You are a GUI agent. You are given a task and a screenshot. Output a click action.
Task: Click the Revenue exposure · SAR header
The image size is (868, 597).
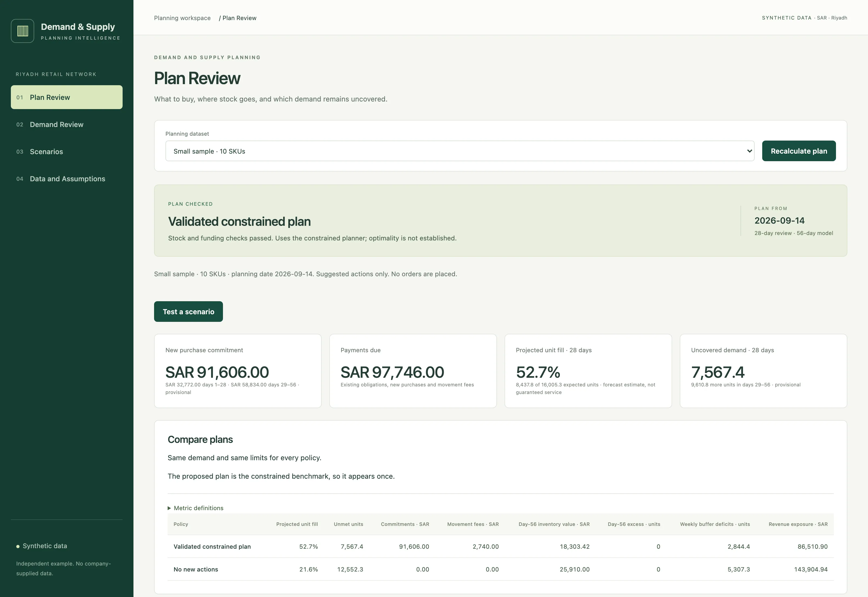point(798,524)
